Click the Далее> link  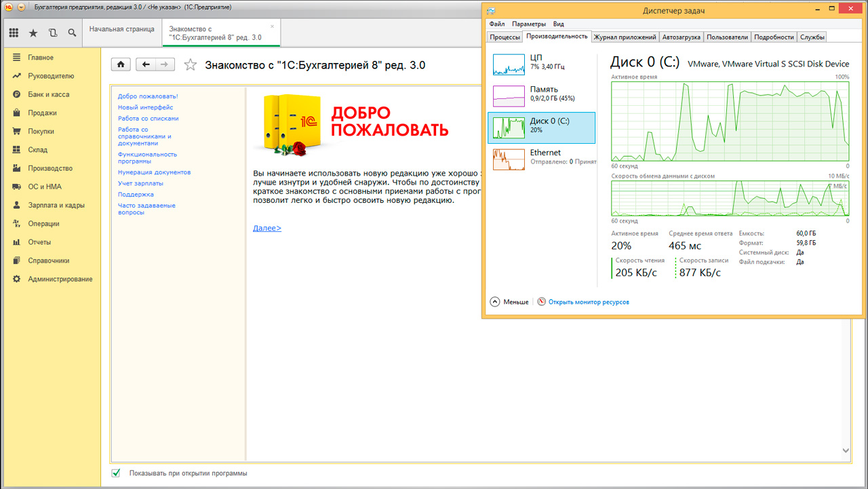click(x=267, y=228)
